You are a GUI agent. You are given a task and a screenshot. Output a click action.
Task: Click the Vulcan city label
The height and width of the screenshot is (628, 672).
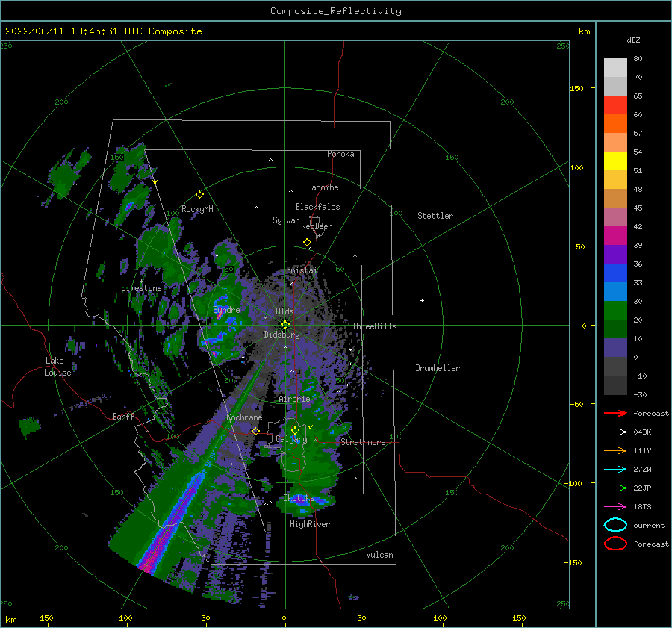(380, 555)
